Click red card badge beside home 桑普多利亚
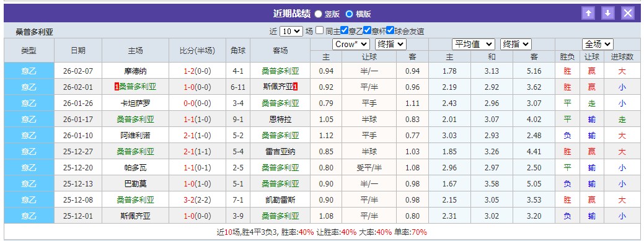The image size is (644, 241). pos(117,87)
